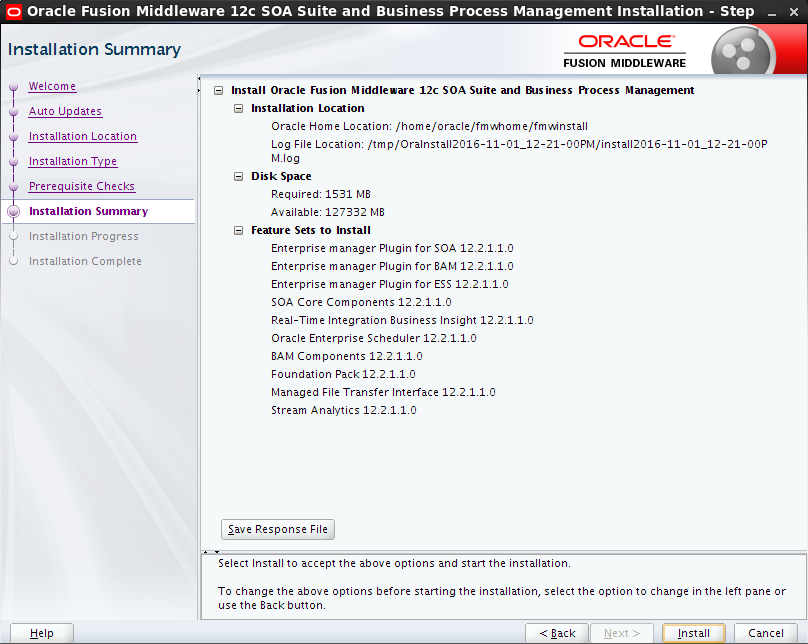This screenshot has height=644, width=808.
Task: Click the Prerequisite Checks step bullet
Action: click(x=12, y=186)
